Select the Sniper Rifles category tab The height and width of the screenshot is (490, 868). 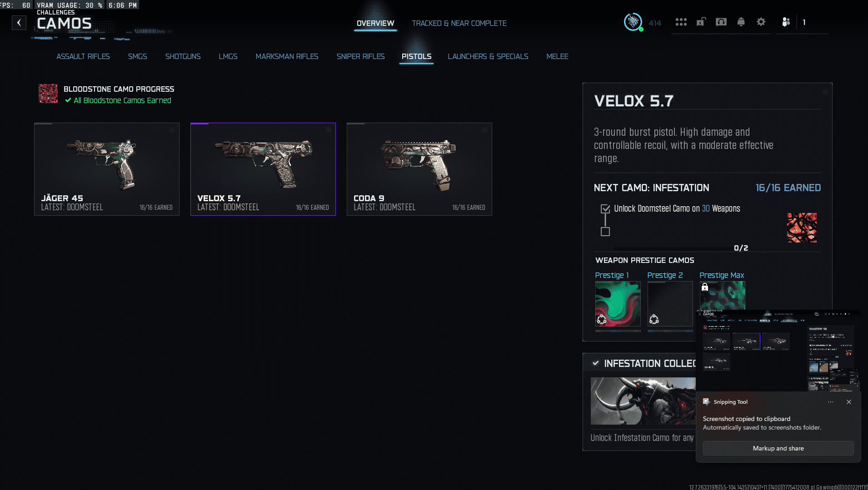coord(360,56)
